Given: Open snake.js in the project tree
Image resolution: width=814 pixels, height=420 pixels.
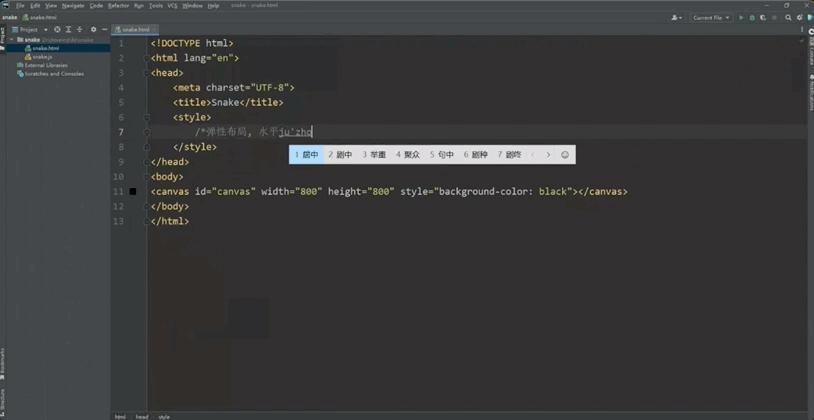Looking at the screenshot, I should [x=41, y=57].
